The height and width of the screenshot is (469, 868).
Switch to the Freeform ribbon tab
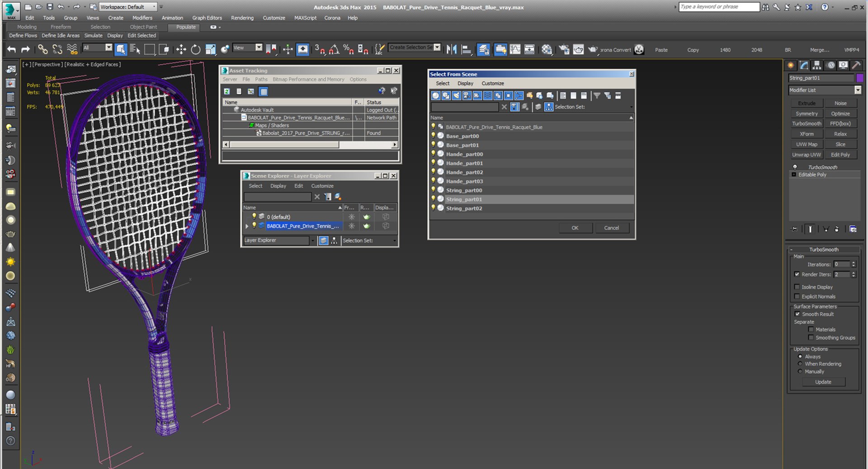click(61, 27)
